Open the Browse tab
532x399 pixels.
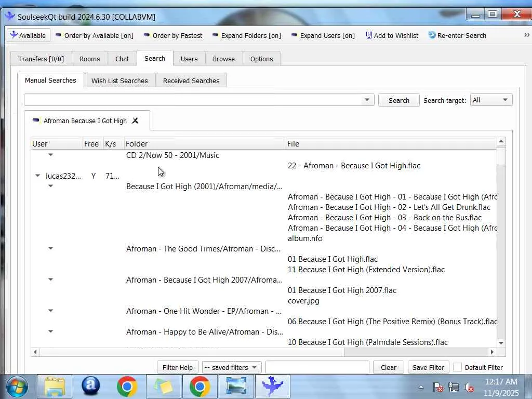224,59
